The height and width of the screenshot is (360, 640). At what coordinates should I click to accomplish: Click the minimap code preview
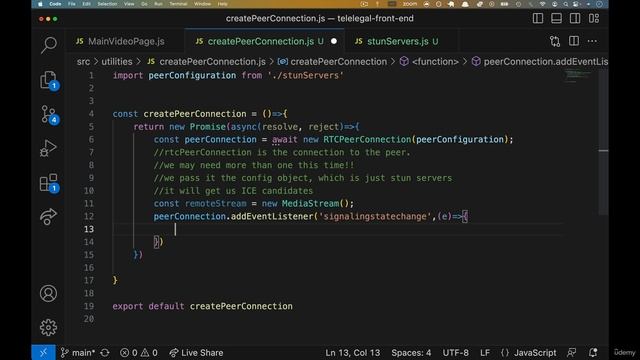[578, 76]
